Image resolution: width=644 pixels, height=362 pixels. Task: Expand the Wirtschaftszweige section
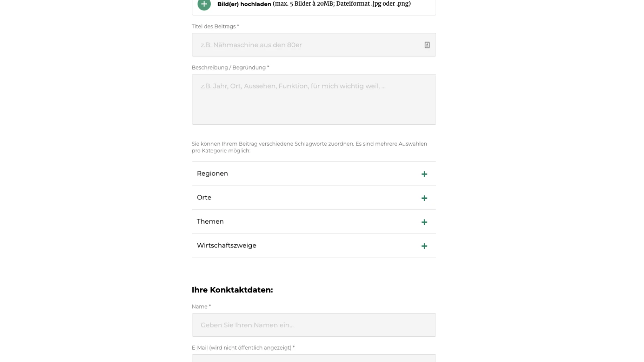226,245
